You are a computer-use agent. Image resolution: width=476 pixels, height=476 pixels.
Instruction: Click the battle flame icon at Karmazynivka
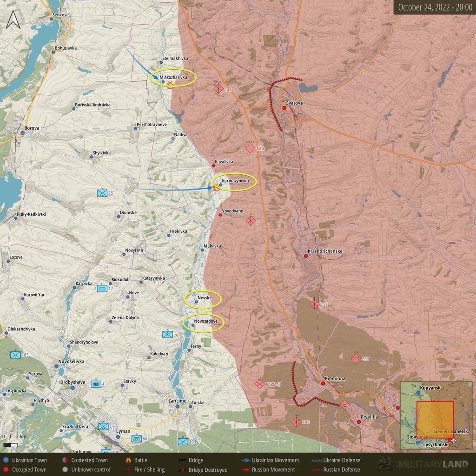click(x=216, y=187)
